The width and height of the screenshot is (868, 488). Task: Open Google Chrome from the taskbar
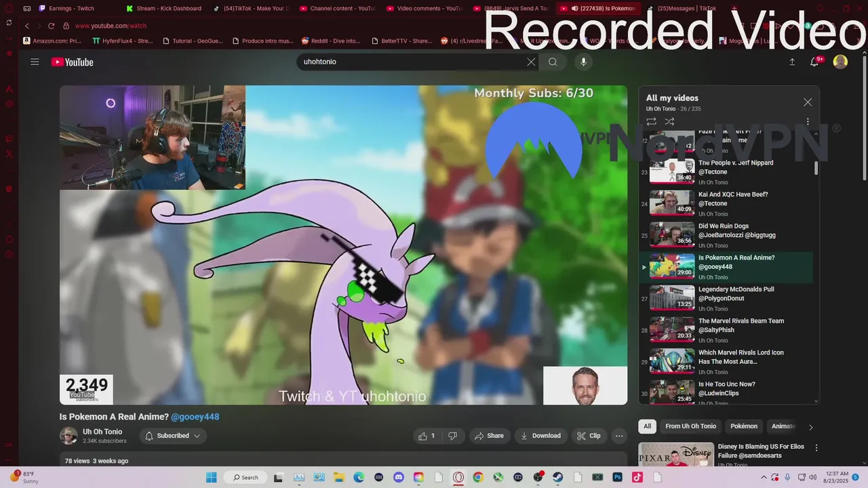coord(478,477)
